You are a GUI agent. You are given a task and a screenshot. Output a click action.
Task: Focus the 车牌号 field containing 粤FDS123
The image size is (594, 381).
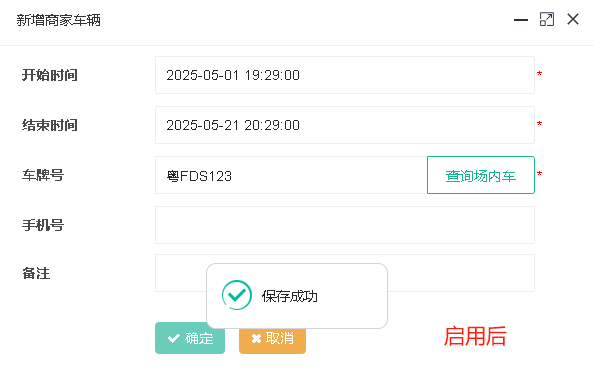pos(291,175)
